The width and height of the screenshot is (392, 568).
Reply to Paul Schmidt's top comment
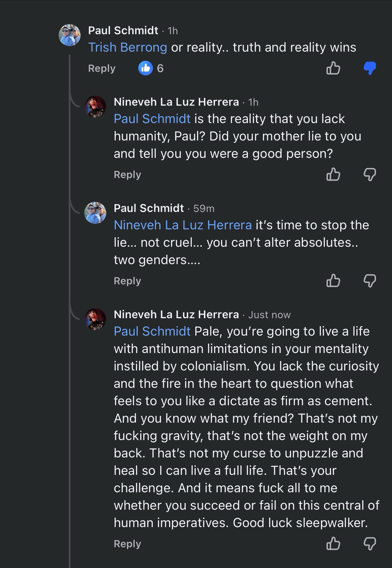102,68
